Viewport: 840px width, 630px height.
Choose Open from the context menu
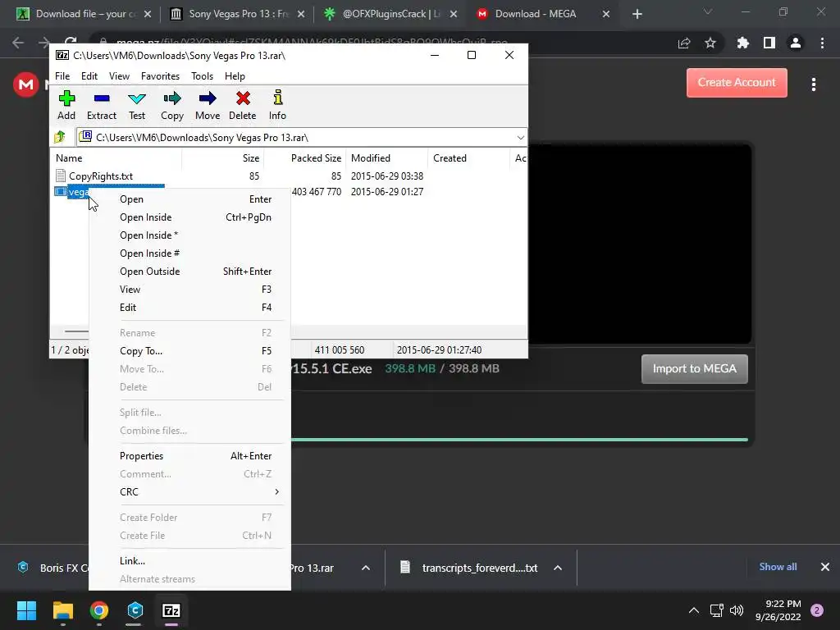coord(189,199)
